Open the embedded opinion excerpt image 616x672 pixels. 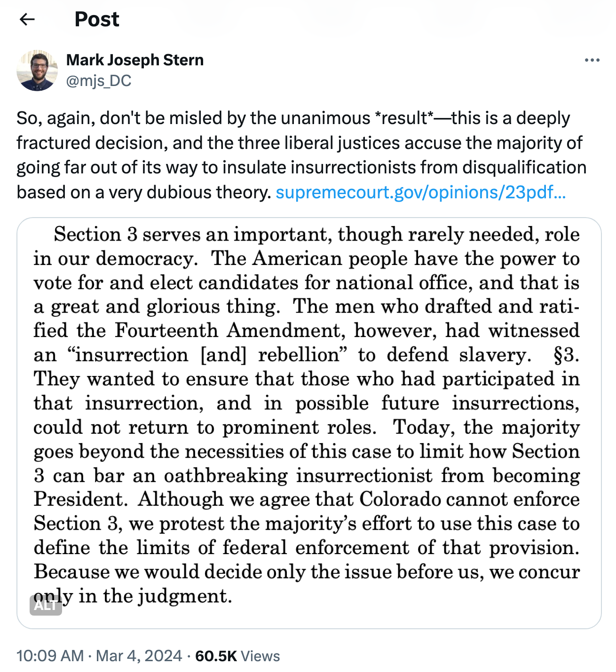click(309, 423)
